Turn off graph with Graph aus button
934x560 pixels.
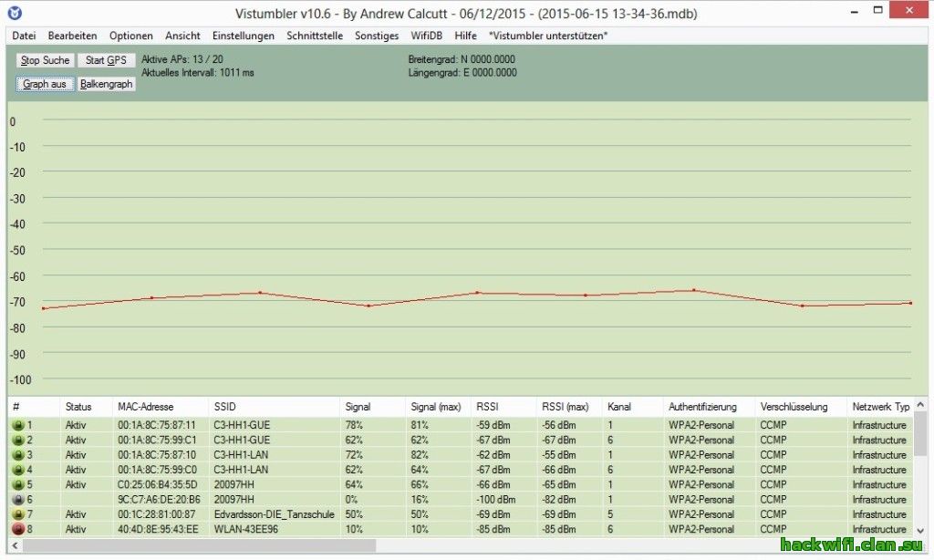point(45,84)
